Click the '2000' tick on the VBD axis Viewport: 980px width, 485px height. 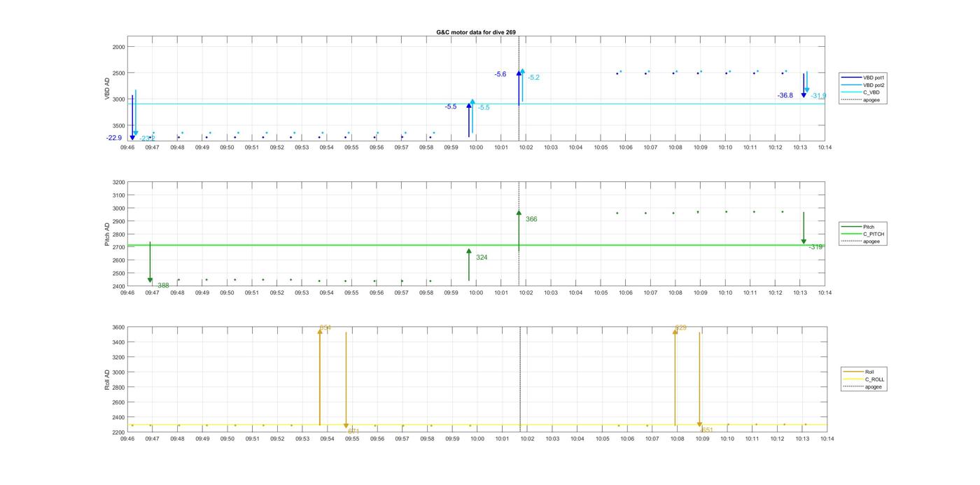click(x=118, y=46)
